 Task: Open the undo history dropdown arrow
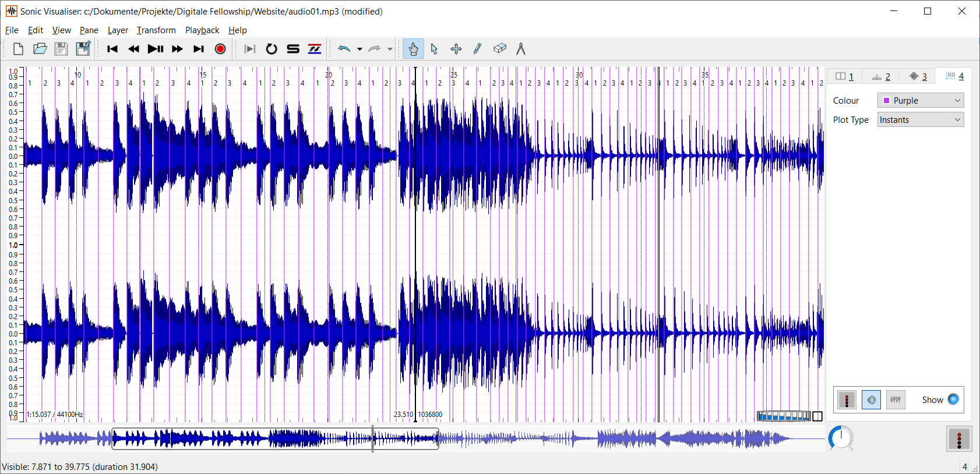click(359, 49)
